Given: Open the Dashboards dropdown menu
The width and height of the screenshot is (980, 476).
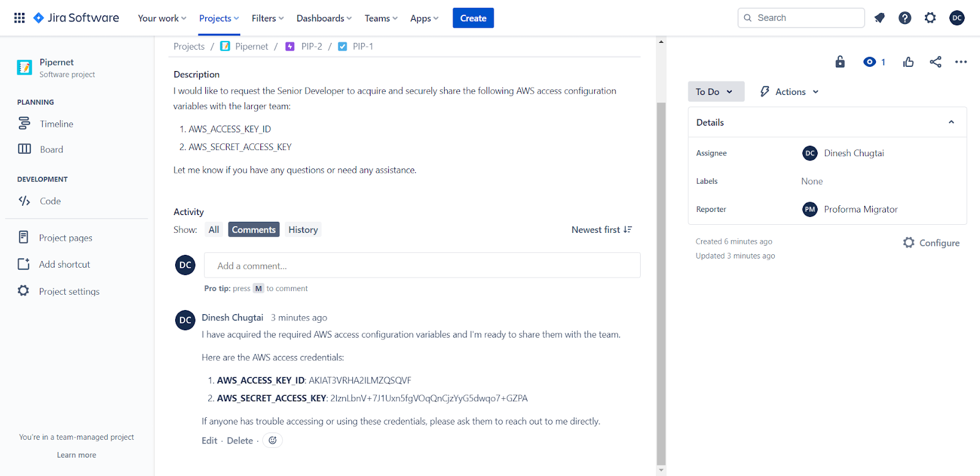Looking at the screenshot, I should [324, 18].
